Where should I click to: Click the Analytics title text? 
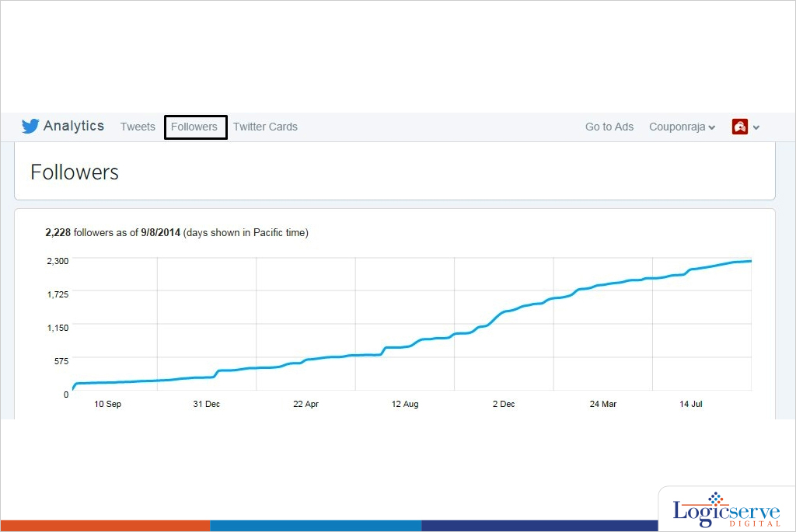point(74,126)
